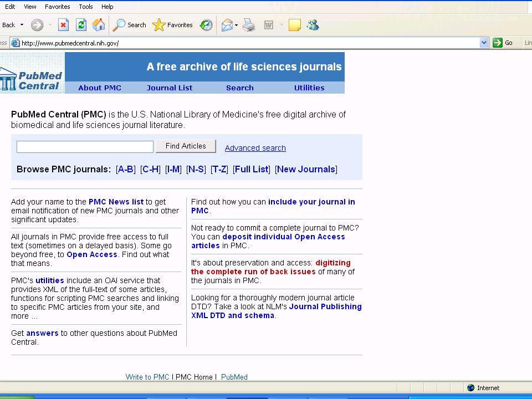
Task: Open the Search toolbar button
Action: [x=129, y=25]
